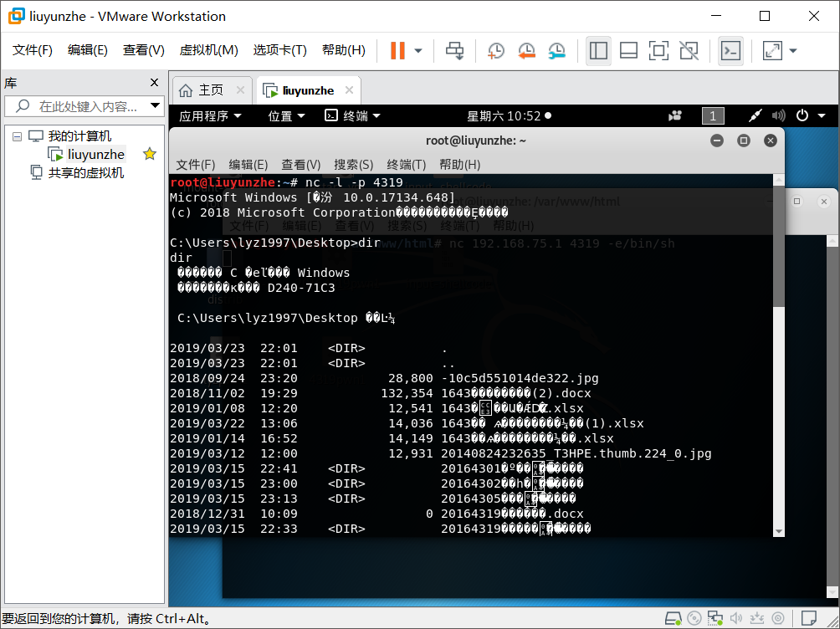840x629 pixels.
Task: Click the guest volume speaker icon
Action: tap(778, 115)
